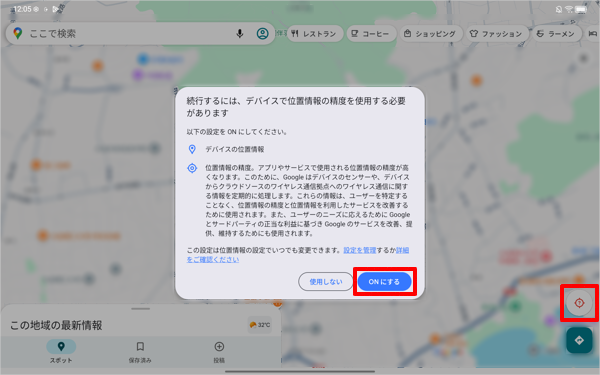Tap the layers button on map

coord(584,58)
